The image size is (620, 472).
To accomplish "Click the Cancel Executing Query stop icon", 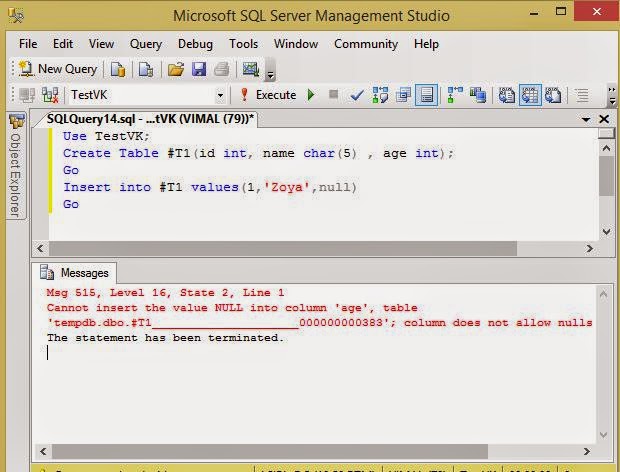I will tap(333, 94).
